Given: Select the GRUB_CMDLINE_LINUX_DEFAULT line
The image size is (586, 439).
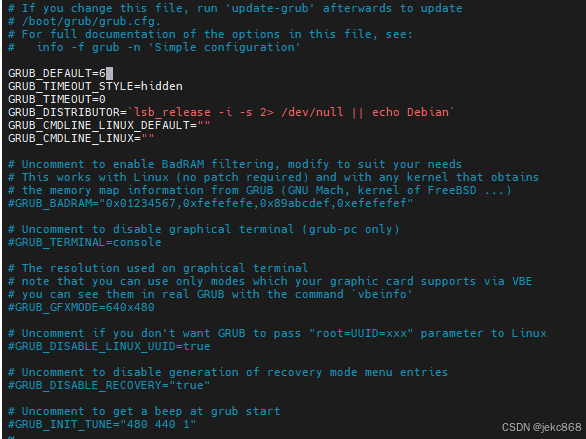Looking at the screenshot, I should [x=109, y=126].
